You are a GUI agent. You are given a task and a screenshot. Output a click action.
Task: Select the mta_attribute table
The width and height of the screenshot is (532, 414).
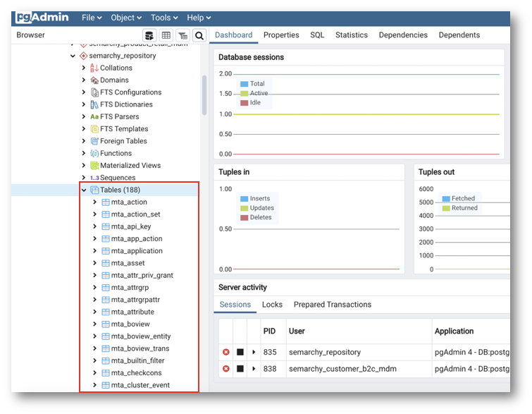(132, 312)
